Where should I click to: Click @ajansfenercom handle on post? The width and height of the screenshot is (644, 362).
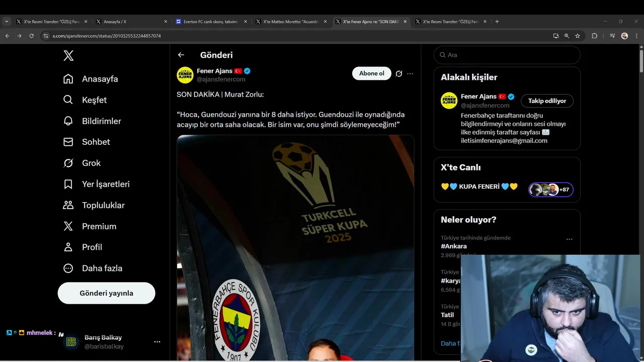[x=221, y=79]
